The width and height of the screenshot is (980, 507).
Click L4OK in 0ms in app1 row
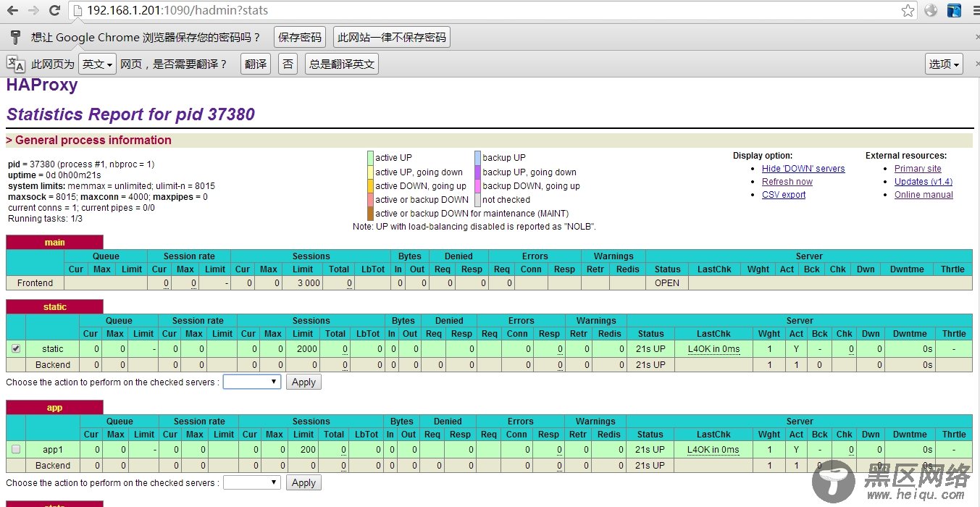pos(713,450)
